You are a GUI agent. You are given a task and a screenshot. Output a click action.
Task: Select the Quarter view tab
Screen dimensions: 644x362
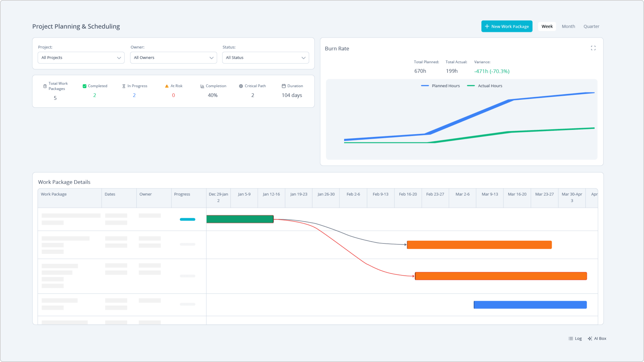[591, 26]
